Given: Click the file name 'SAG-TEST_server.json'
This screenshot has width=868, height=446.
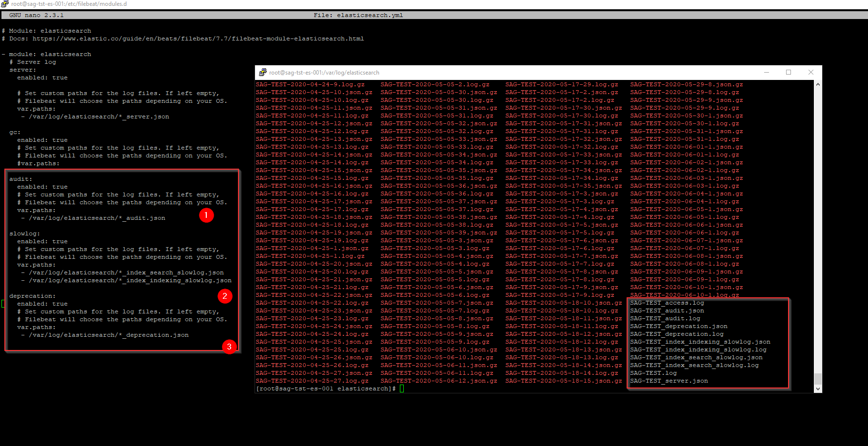Looking at the screenshot, I should [669, 381].
